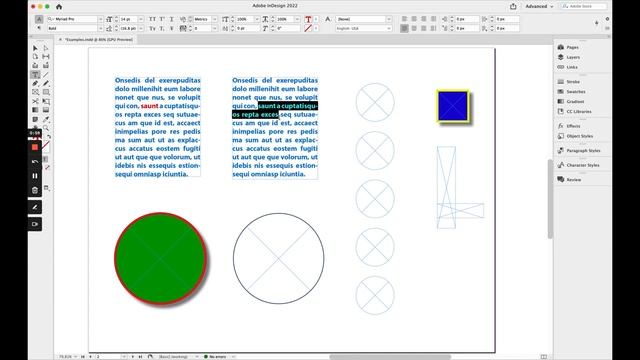
Task: Toggle Underline formatting
Action: [171, 19]
